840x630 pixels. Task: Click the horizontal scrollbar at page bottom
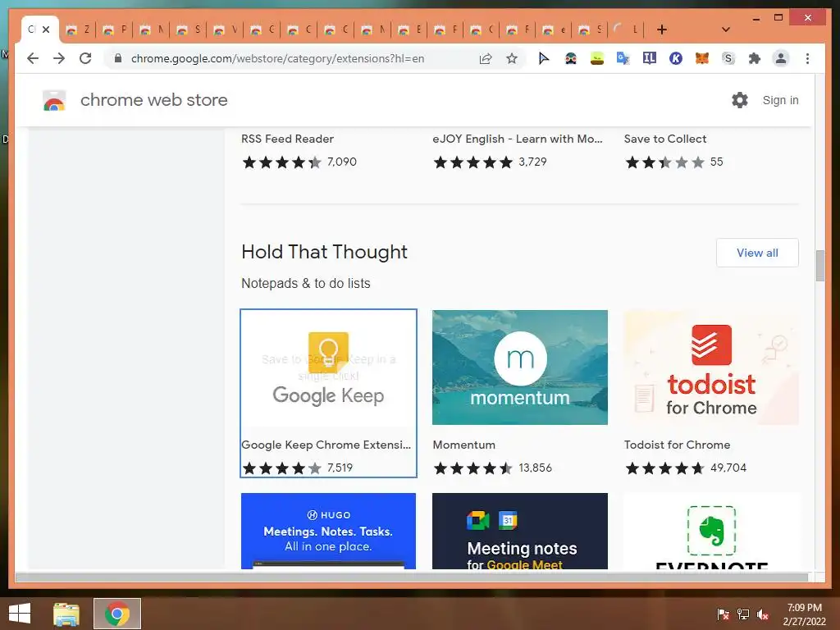pos(412,577)
